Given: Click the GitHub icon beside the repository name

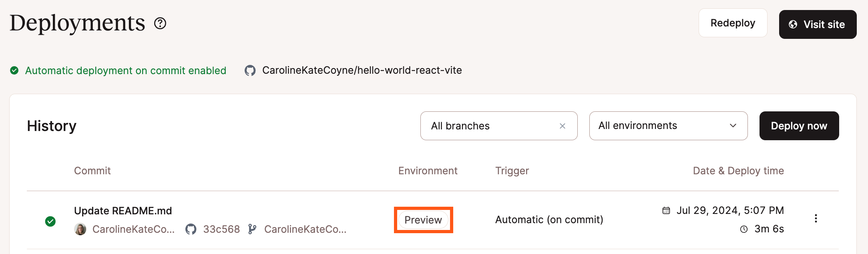Looking at the screenshot, I should [250, 71].
